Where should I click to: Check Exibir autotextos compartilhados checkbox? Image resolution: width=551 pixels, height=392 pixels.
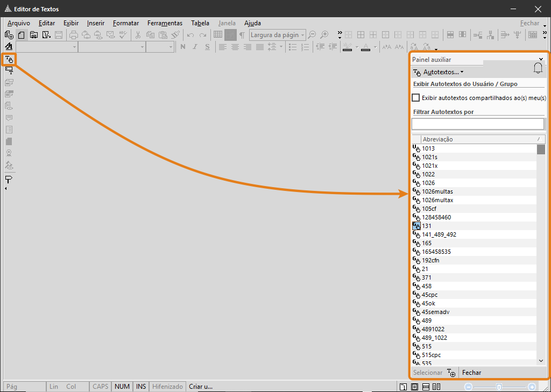click(416, 98)
